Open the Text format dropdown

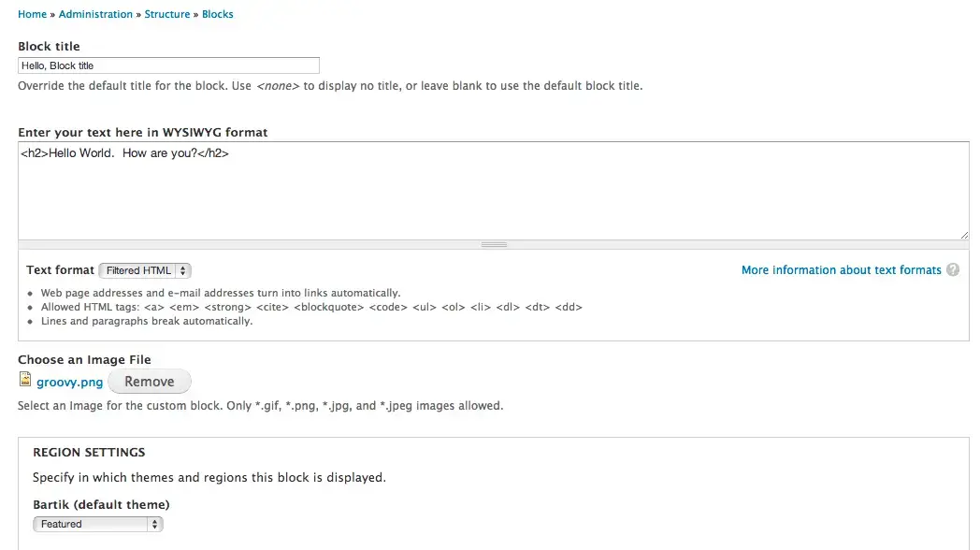[145, 270]
